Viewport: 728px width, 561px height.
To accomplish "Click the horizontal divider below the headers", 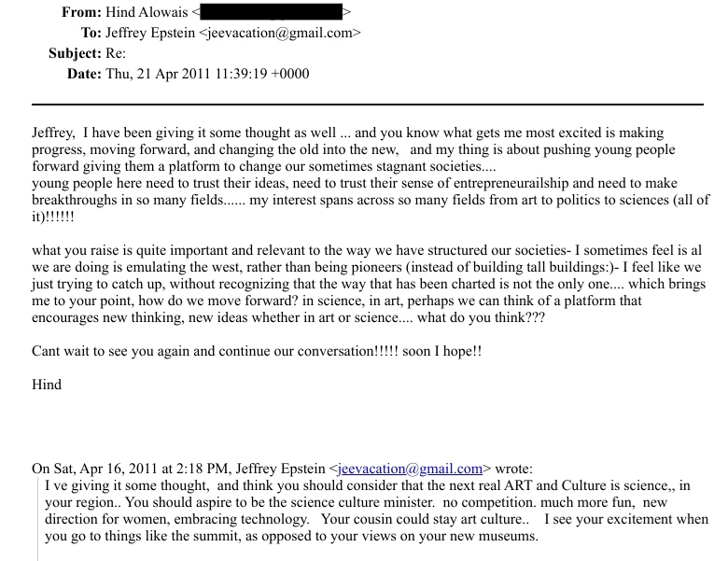I will (x=367, y=104).
